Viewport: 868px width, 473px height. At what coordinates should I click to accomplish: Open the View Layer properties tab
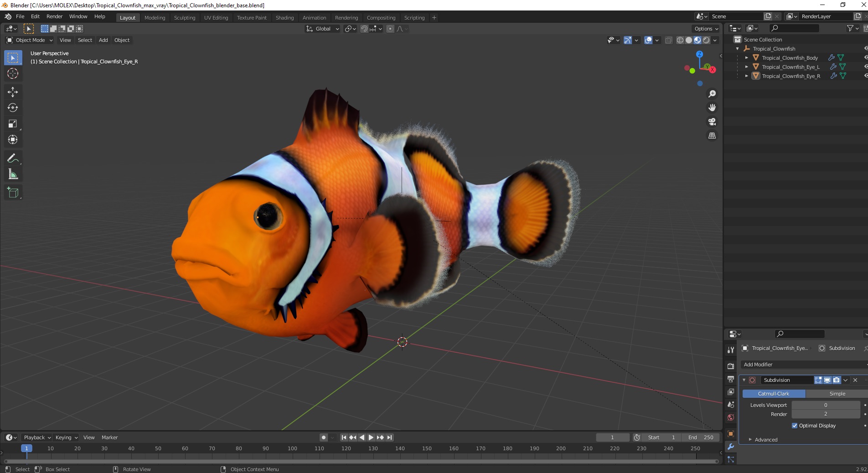[x=731, y=392]
